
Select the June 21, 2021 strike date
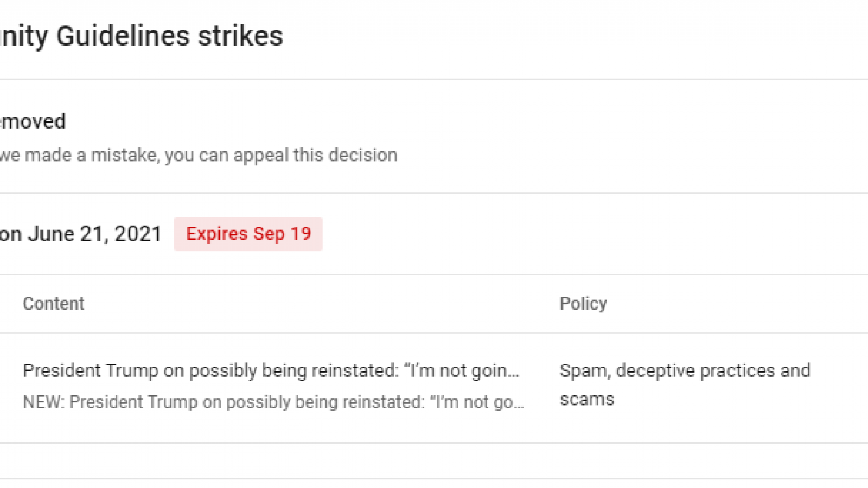tap(81, 234)
